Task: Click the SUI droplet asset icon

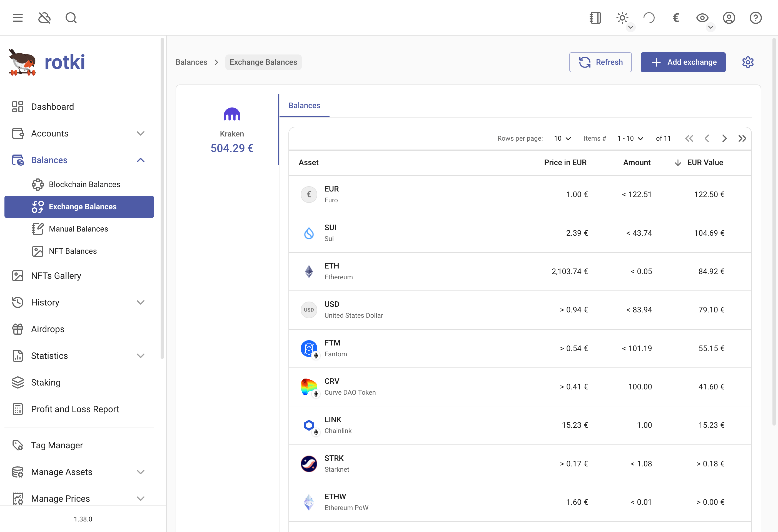Action: click(309, 233)
